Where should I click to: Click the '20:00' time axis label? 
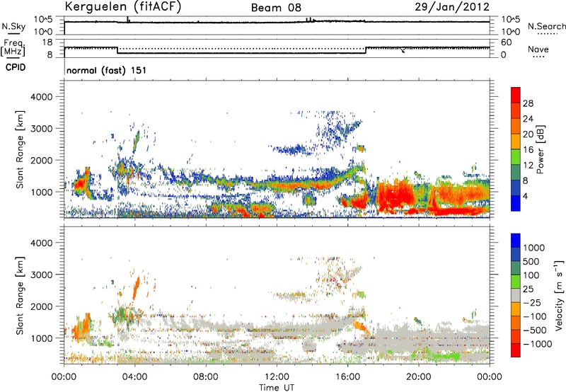(x=418, y=377)
